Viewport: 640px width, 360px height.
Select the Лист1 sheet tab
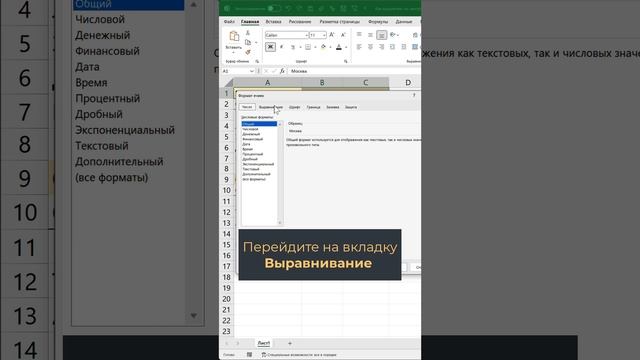click(264, 343)
